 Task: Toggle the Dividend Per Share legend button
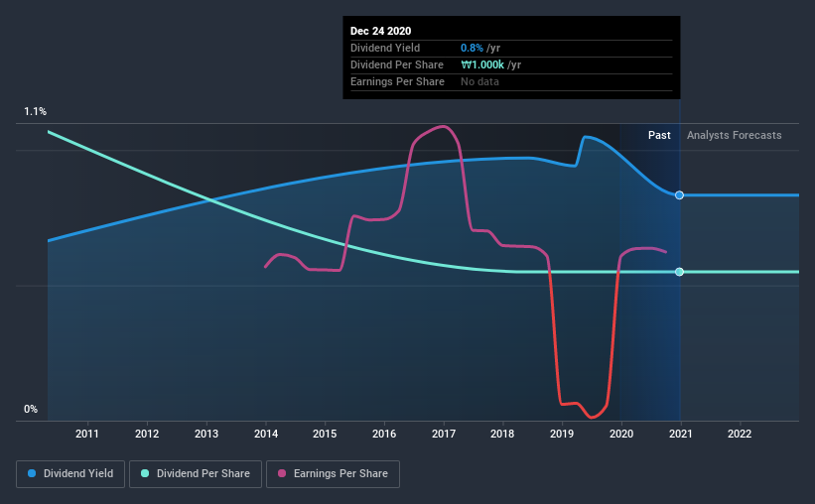pyautogui.click(x=196, y=474)
